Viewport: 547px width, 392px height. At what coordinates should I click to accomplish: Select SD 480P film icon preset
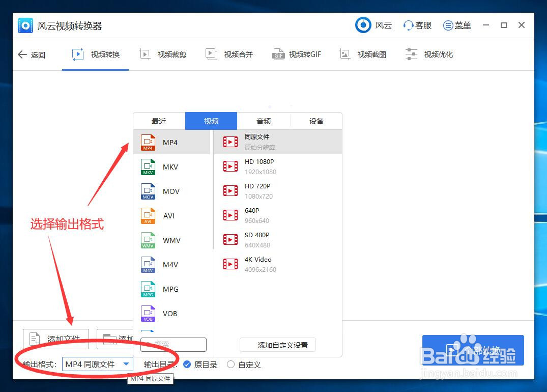click(230, 239)
